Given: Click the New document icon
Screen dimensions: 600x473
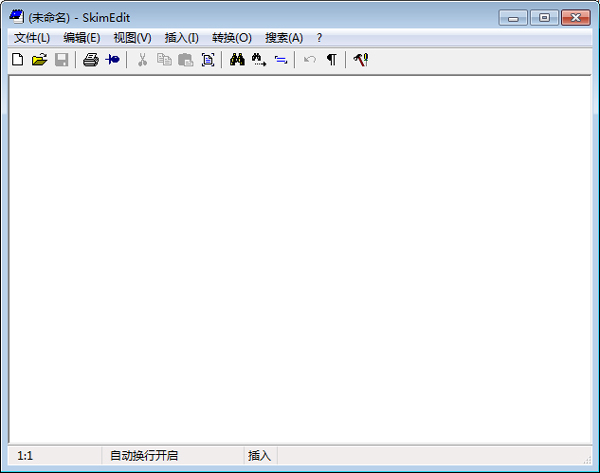Looking at the screenshot, I should coord(18,60).
